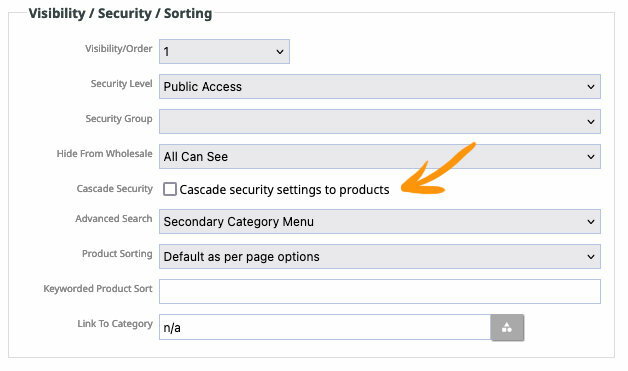Screen dimensions: 628x371
Task: Open the empty Security Group dropdown
Action: [380, 121]
